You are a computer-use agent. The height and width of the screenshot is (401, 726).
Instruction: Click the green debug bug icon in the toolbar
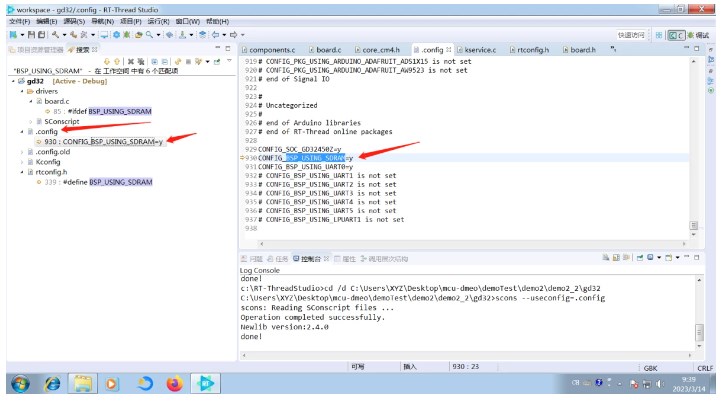point(126,35)
